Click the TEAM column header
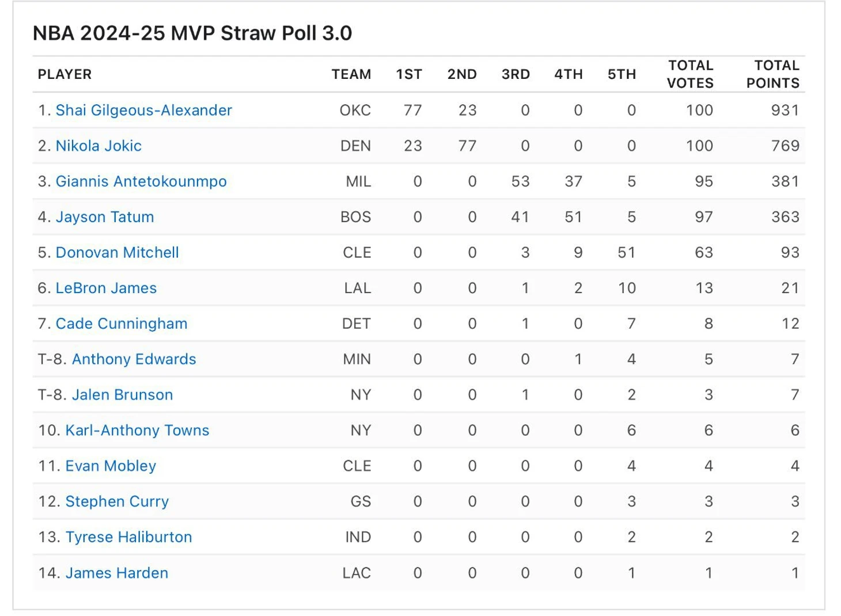This screenshot has height=616, width=841. coord(351,74)
